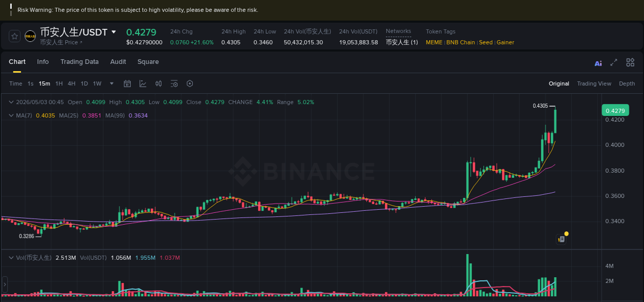Open the Audit tab
The width and height of the screenshot is (644, 302).
(118, 62)
